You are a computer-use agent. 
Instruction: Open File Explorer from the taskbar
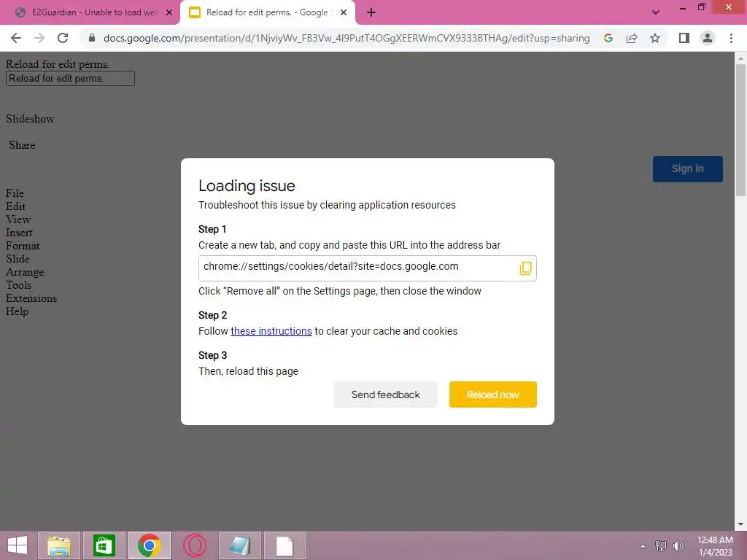pos(59,545)
